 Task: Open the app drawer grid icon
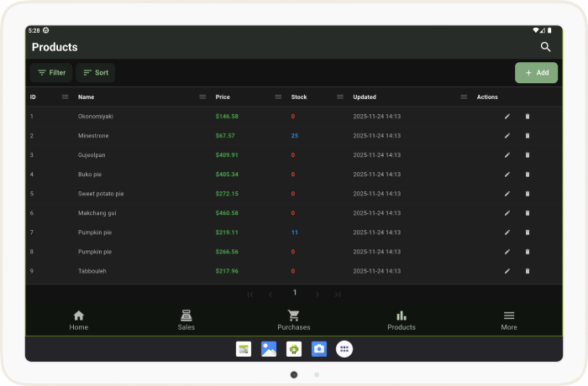pos(344,349)
